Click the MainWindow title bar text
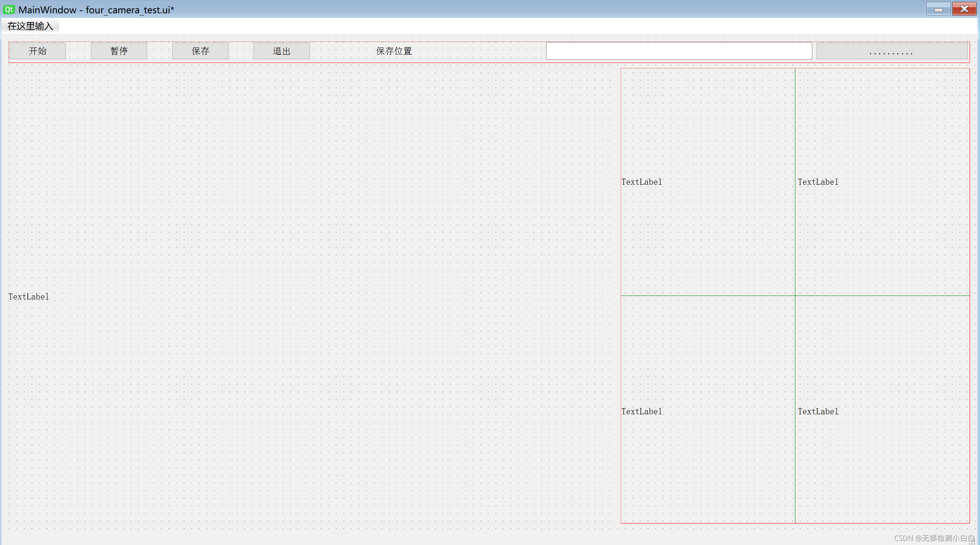 click(x=96, y=10)
